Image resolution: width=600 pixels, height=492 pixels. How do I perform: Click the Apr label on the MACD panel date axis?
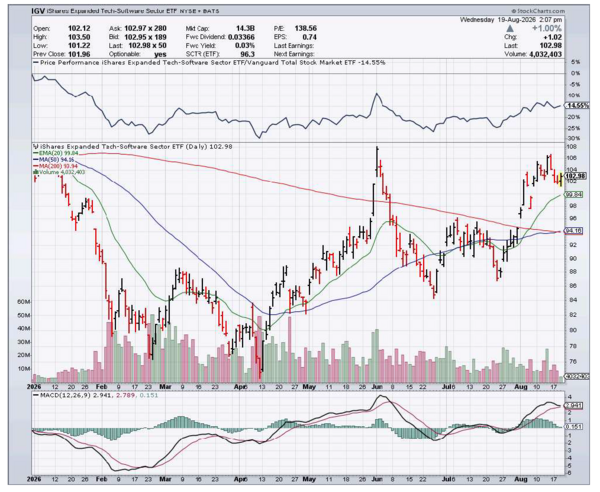point(240,479)
